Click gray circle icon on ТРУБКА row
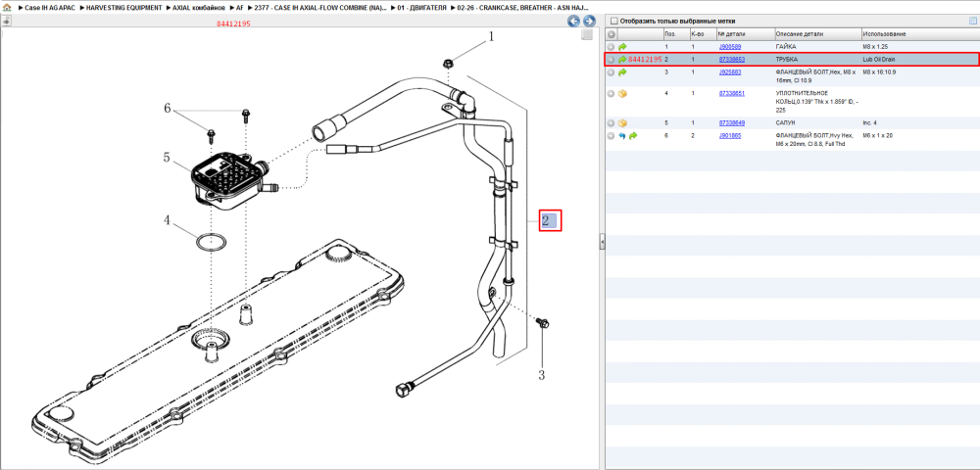Image resolution: width=980 pixels, height=470 pixels. (x=612, y=60)
